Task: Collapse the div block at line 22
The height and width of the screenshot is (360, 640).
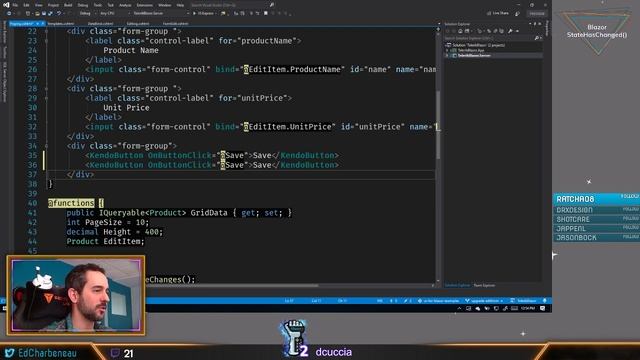Action: [46, 31]
